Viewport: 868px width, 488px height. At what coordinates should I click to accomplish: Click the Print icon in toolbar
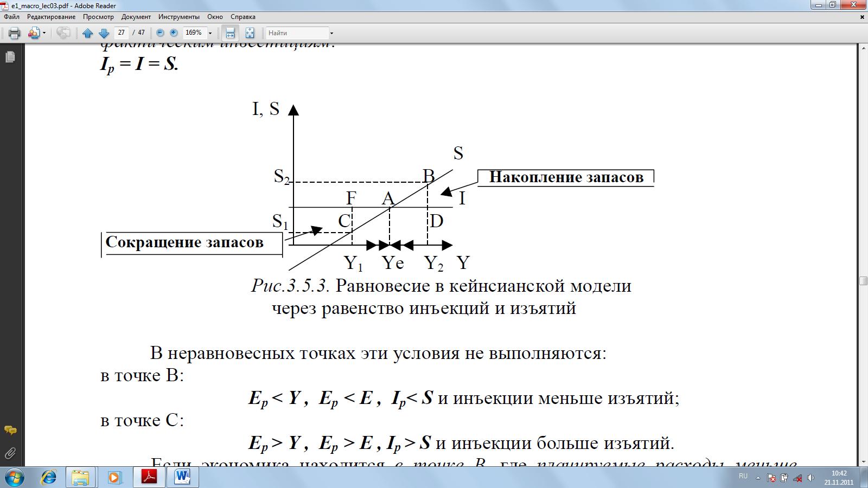coord(15,33)
